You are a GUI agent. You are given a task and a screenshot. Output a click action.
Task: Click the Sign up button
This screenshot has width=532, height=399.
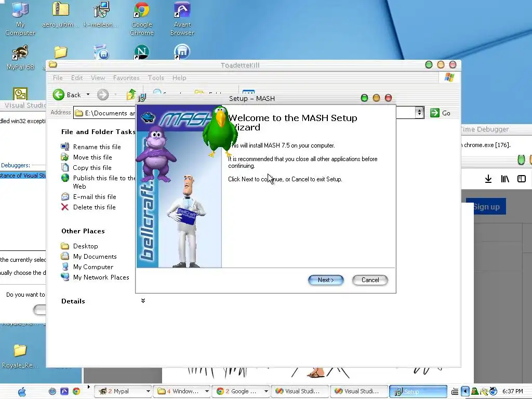click(486, 207)
